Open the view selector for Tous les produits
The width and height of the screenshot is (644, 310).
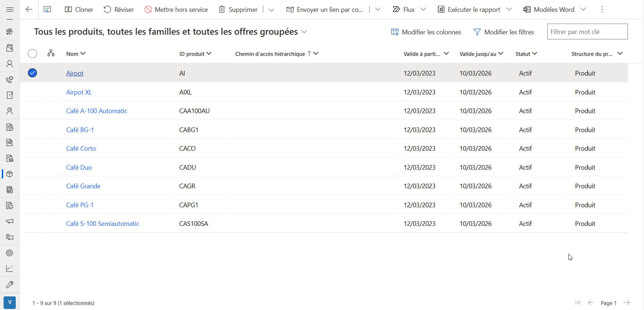[170, 32]
